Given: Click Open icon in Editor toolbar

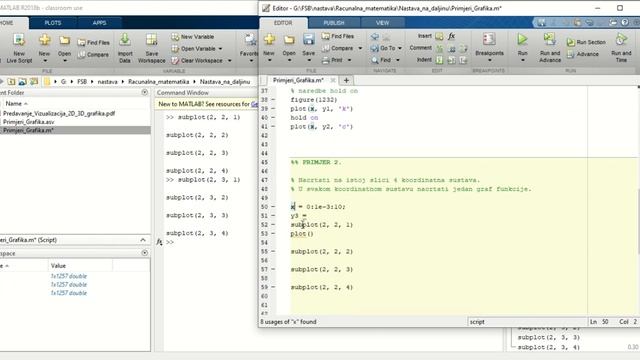Looking at the screenshot, I should click(289, 40).
